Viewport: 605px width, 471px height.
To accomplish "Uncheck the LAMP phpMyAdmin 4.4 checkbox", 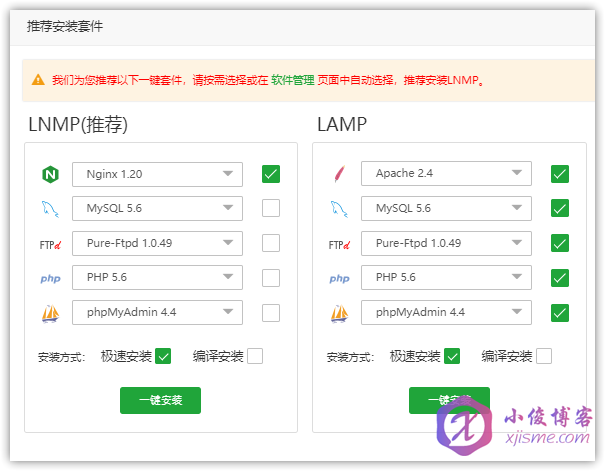I will point(560,312).
